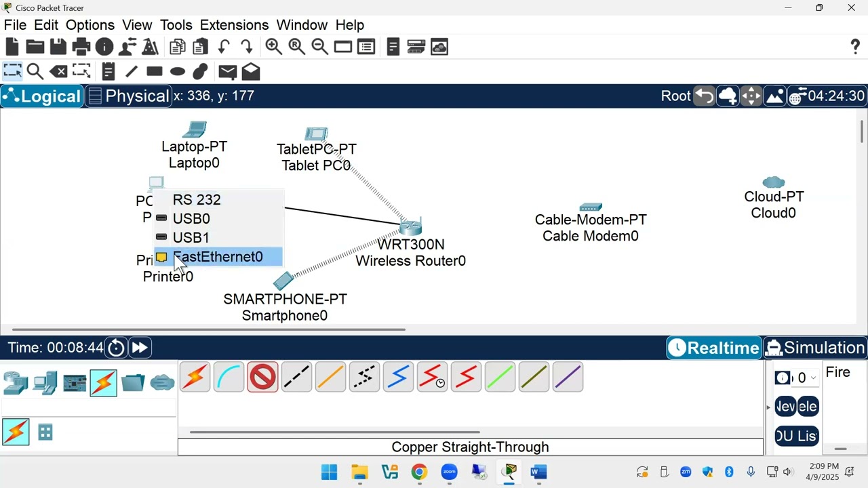The image size is (868, 488).
Task: Open Windows Start menu
Action: [330, 472]
